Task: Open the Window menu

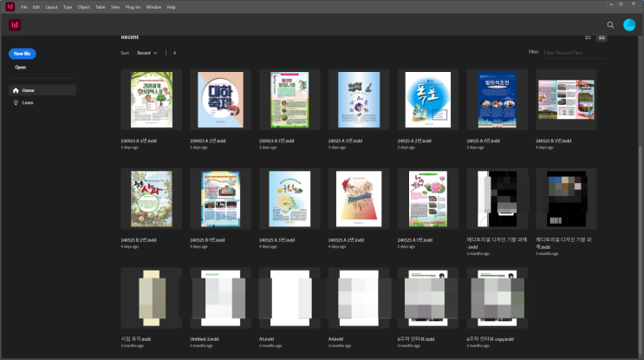Action: (153, 7)
